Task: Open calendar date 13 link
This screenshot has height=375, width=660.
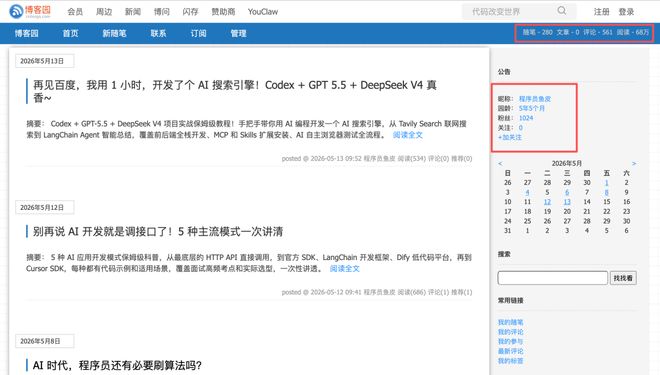Action: tap(567, 202)
